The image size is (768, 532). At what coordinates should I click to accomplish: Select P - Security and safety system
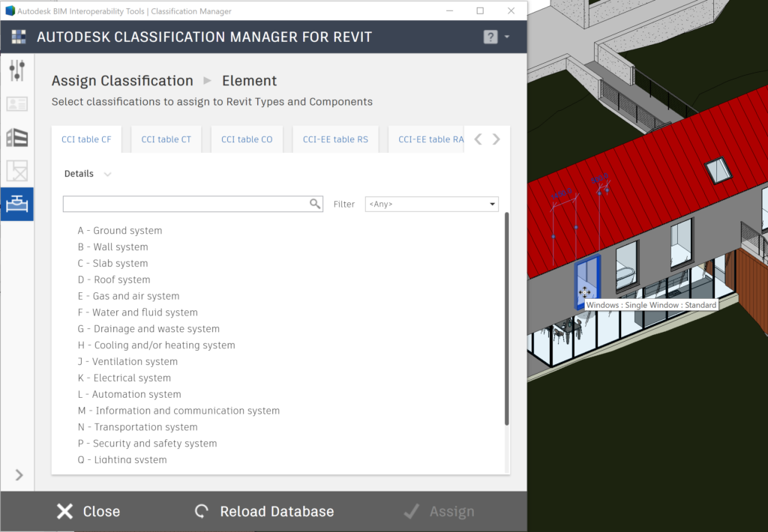point(148,444)
